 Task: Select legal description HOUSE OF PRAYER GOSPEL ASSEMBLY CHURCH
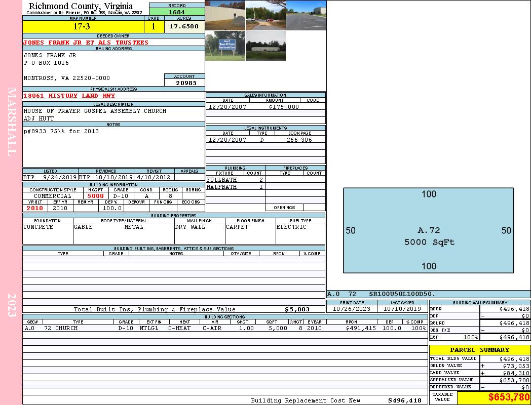click(95, 111)
